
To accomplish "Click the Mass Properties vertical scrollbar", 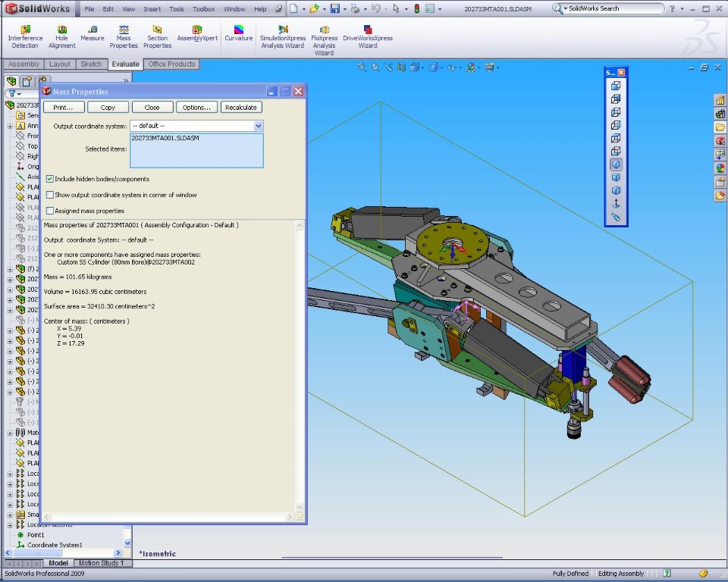I will (300, 364).
